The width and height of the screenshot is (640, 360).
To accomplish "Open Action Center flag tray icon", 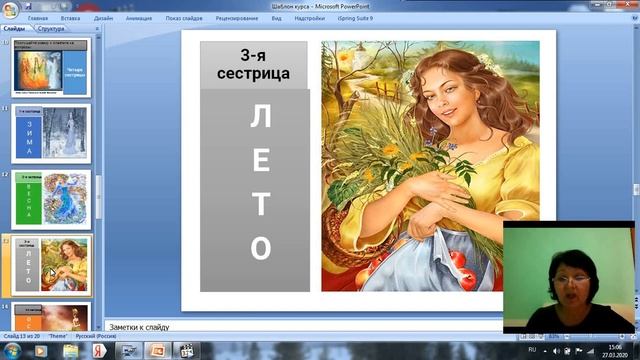I will [579, 351].
